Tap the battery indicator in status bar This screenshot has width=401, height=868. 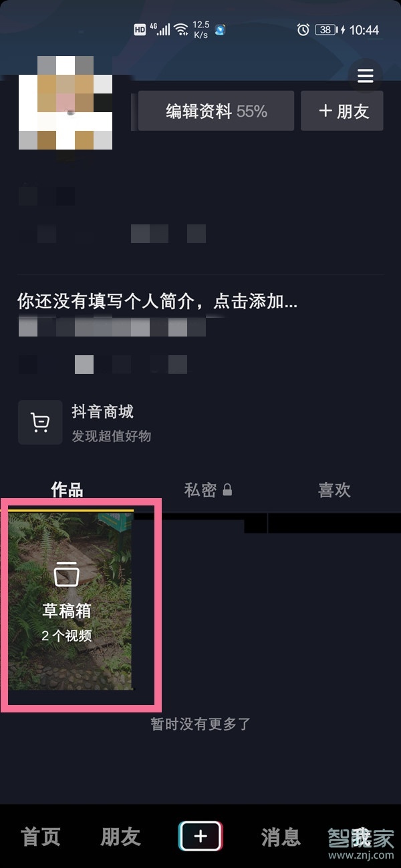[x=326, y=29]
